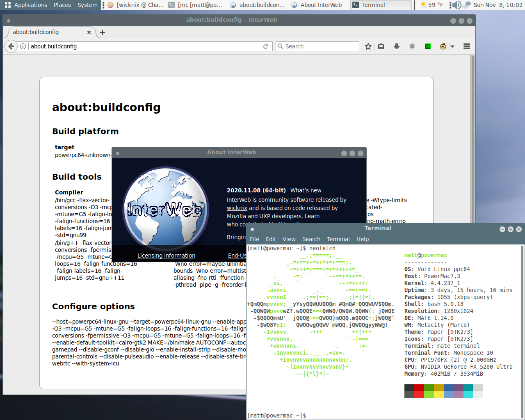Toggle the green JS toolbar icon
Image resolution: width=525 pixels, height=420 pixels.
click(427, 46)
